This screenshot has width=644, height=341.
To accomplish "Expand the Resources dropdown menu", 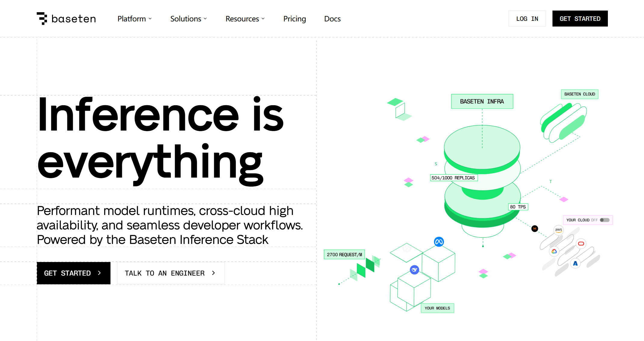I will point(245,19).
